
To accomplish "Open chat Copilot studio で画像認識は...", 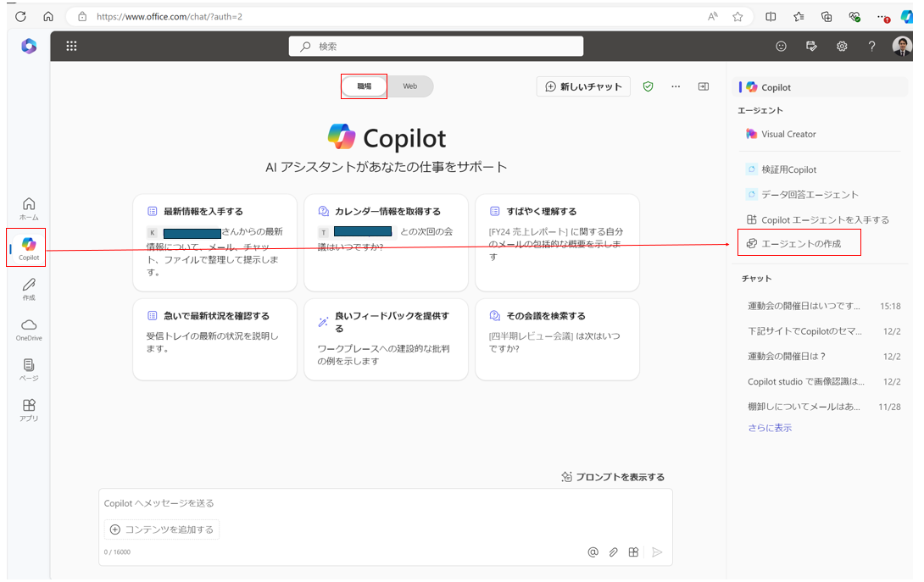I will (824, 382).
